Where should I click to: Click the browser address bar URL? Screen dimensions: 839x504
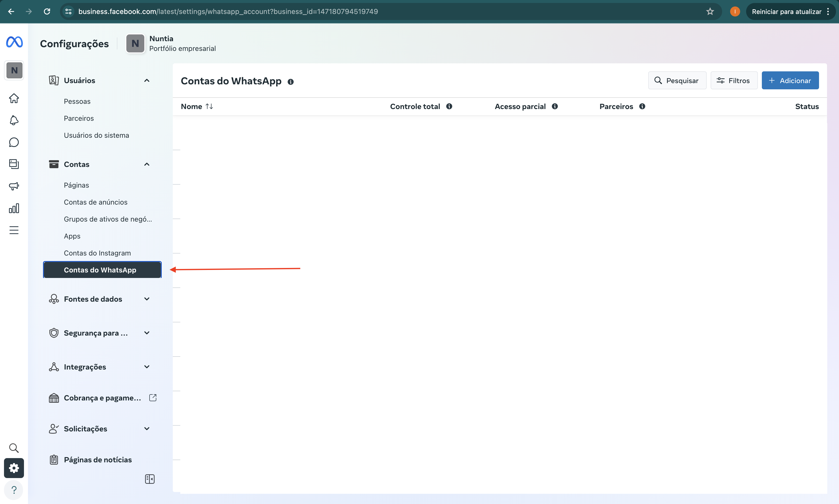[x=228, y=11]
